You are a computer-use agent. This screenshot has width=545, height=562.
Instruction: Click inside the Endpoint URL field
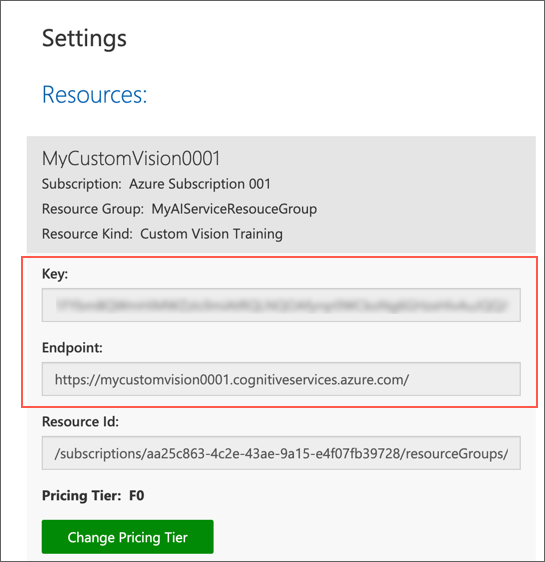pyautogui.click(x=281, y=379)
